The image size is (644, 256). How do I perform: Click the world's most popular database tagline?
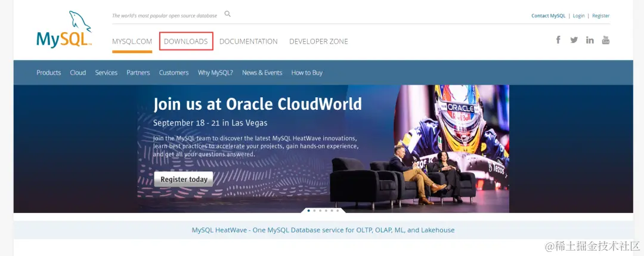pos(165,16)
